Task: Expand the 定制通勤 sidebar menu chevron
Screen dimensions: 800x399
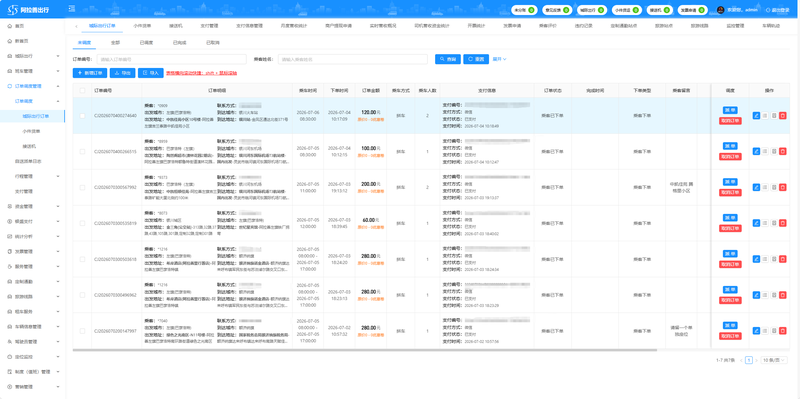Action: pos(58,282)
